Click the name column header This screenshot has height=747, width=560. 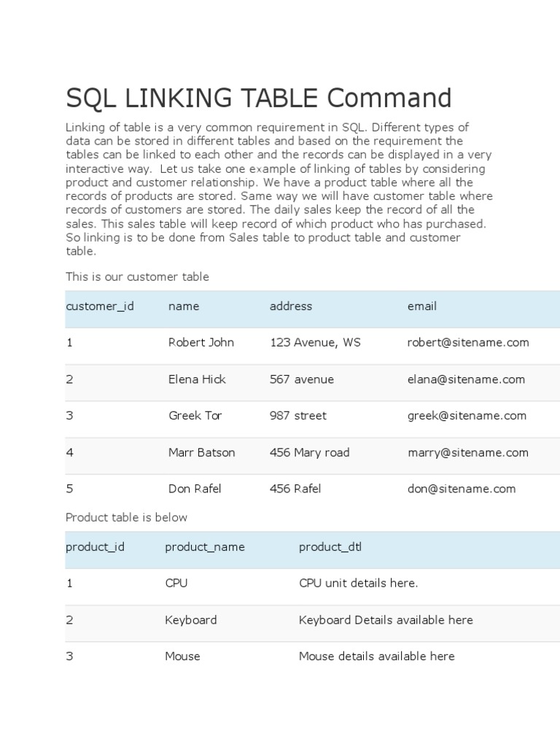[x=184, y=306]
